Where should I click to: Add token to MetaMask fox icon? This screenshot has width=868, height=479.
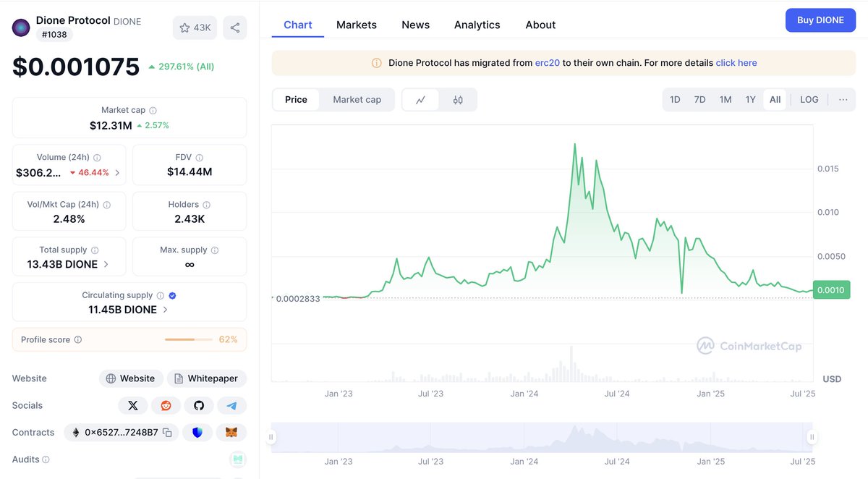[231, 433]
